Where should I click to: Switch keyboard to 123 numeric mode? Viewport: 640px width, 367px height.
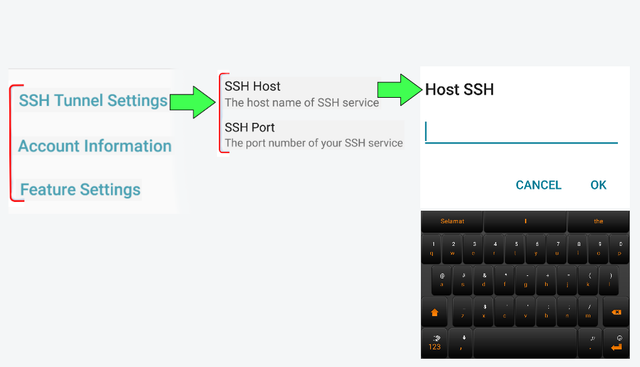click(434, 343)
